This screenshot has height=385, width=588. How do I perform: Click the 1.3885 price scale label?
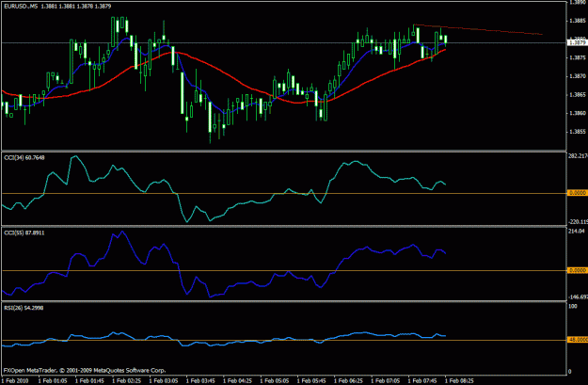click(578, 21)
